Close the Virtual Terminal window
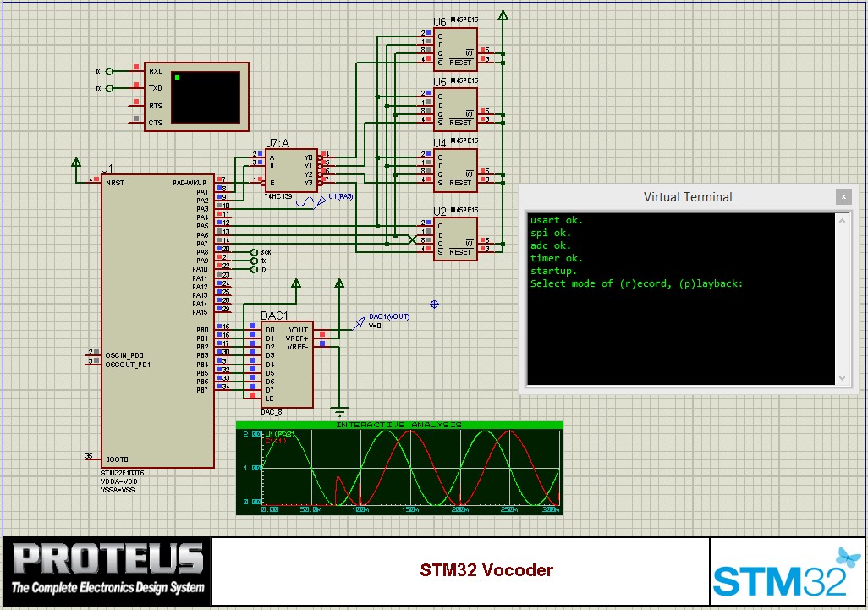868x610 pixels. tap(843, 196)
